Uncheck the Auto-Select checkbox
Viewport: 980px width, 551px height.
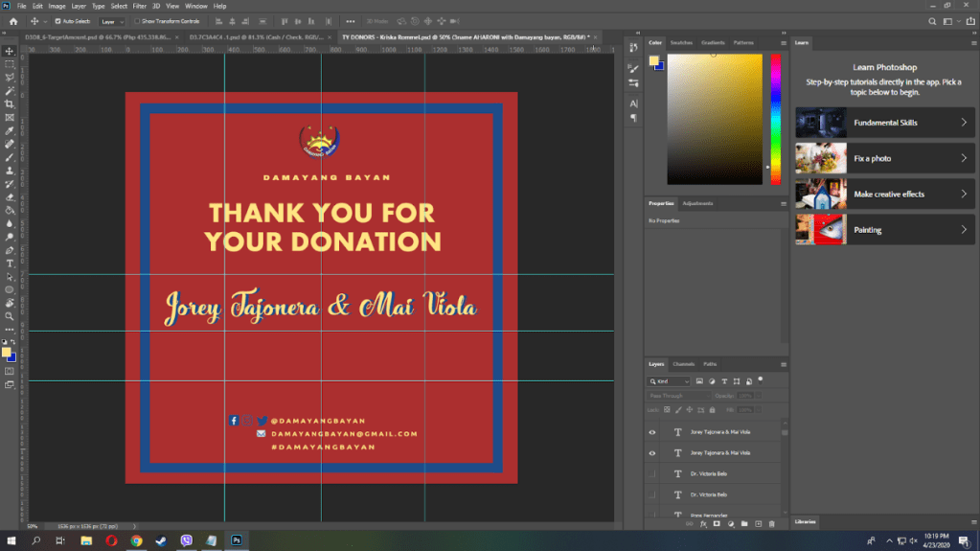point(57,20)
